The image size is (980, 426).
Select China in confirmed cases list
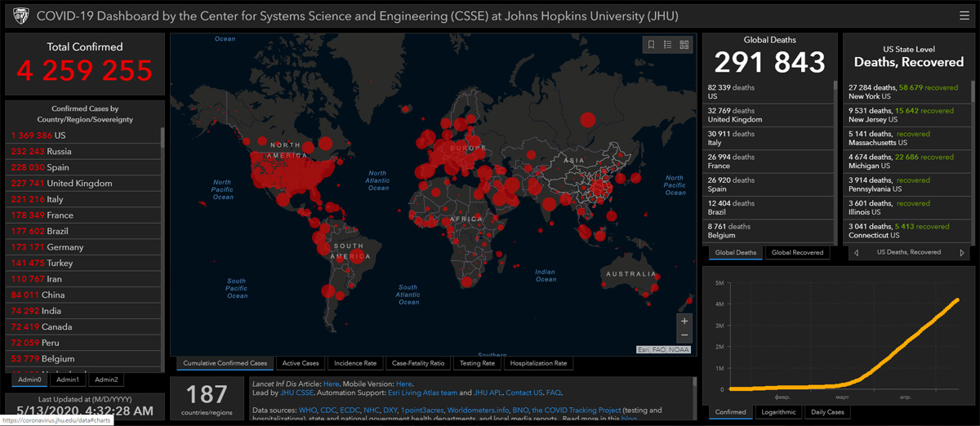(84, 295)
